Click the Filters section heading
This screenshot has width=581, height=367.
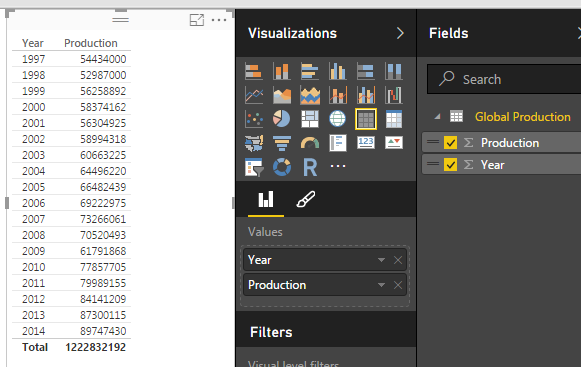271,332
